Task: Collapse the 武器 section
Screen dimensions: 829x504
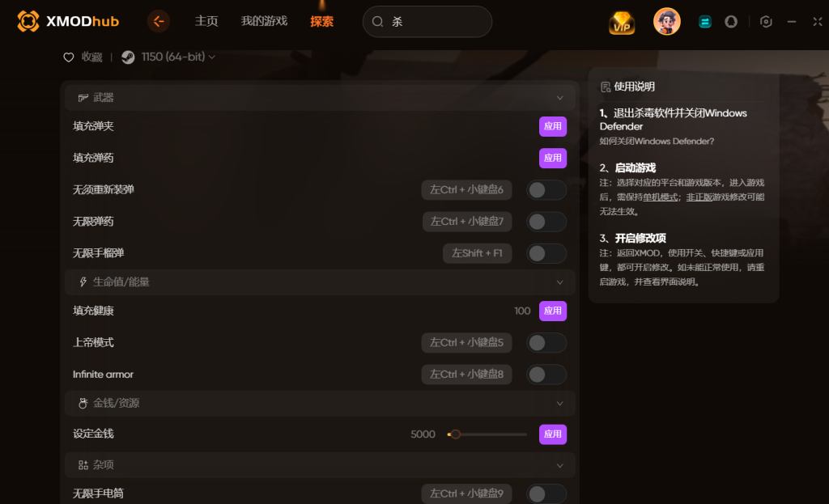Action: [x=560, y=98]
